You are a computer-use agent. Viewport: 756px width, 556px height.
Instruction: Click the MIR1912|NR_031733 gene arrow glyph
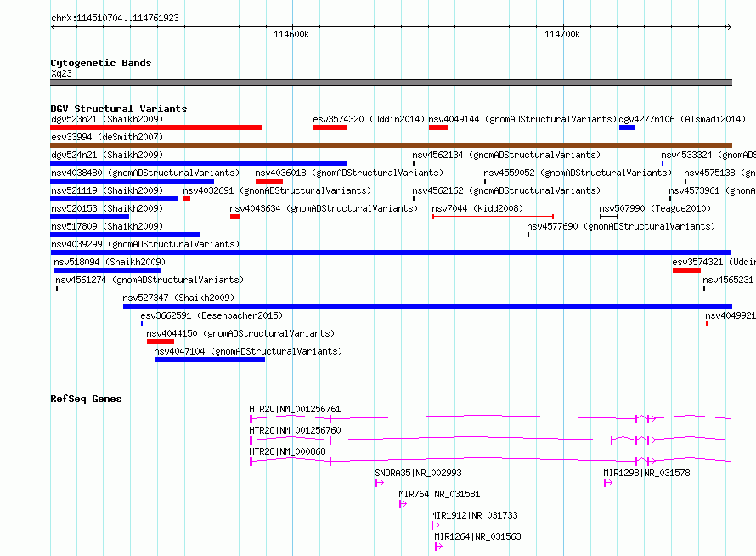436,525
